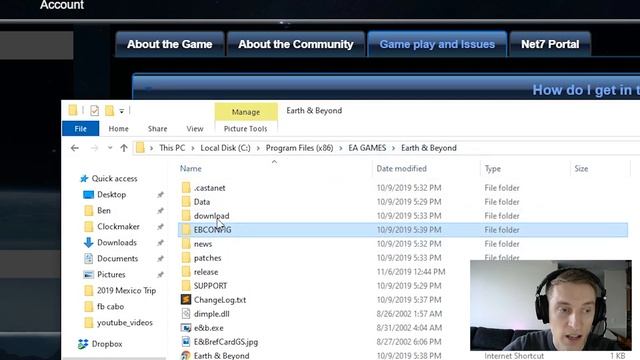Open the View ribbon tab
The image size is (640, 360).
pos(195,129)
